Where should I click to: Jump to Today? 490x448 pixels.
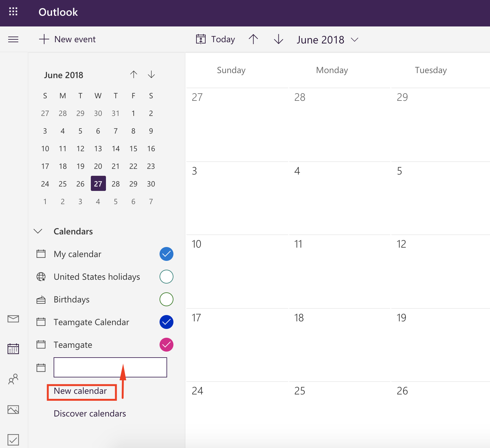click(x=223, y=39)
